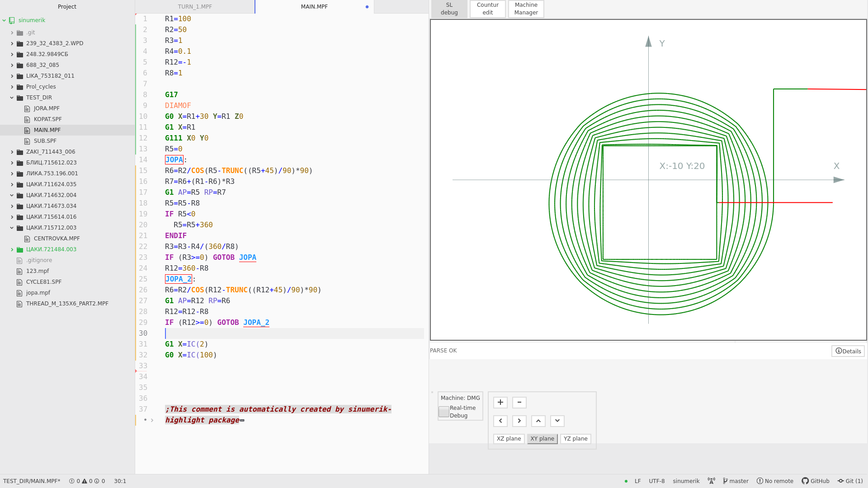
Task: Click the .git folder icon
Action: click(x=20, y=33)
